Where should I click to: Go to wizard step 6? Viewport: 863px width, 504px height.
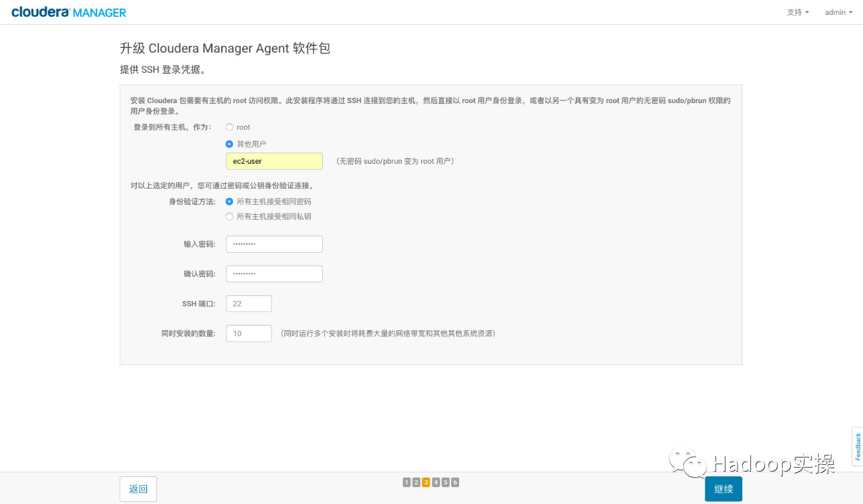455,482
